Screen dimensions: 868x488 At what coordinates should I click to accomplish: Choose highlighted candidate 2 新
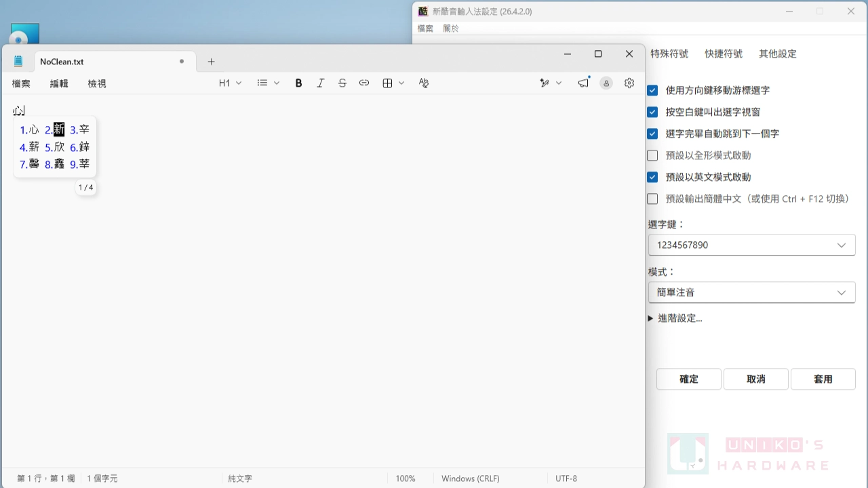tap(54, 129)
